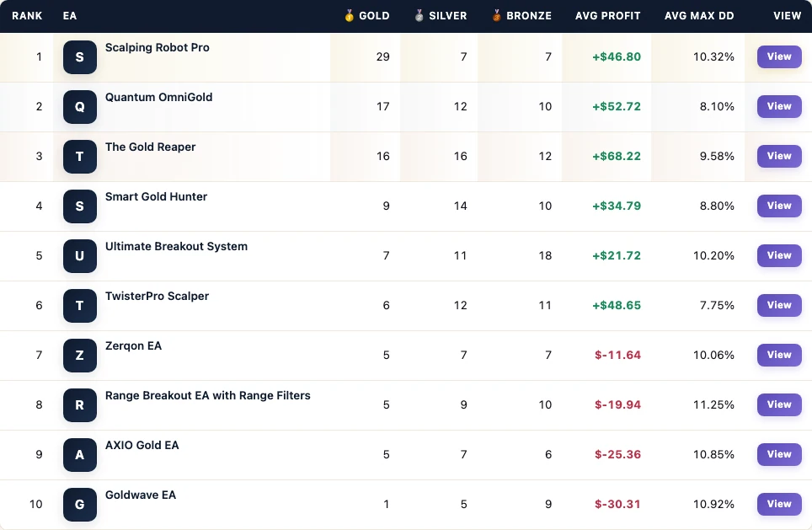View details for Quantum OmniGold

coord(779,106)
